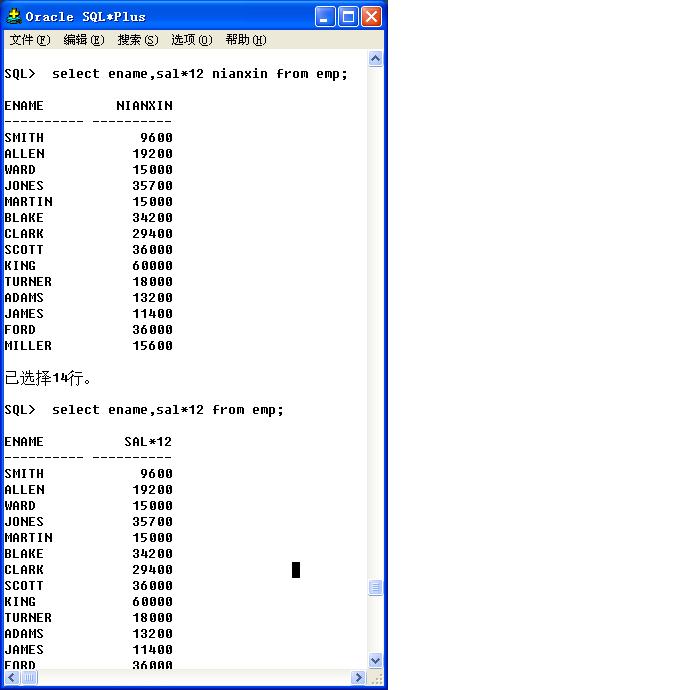
Task: Click KING in the second result
Action: point(20,602)
